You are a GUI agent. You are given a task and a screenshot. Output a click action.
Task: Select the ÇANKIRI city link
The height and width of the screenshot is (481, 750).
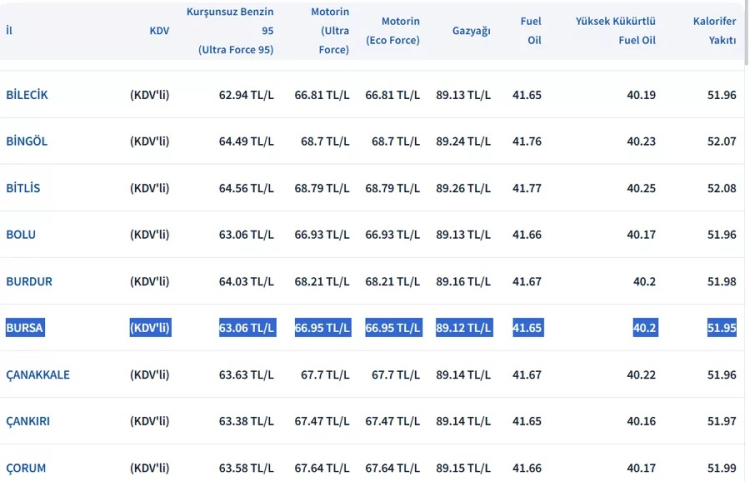tap(28, 421)
